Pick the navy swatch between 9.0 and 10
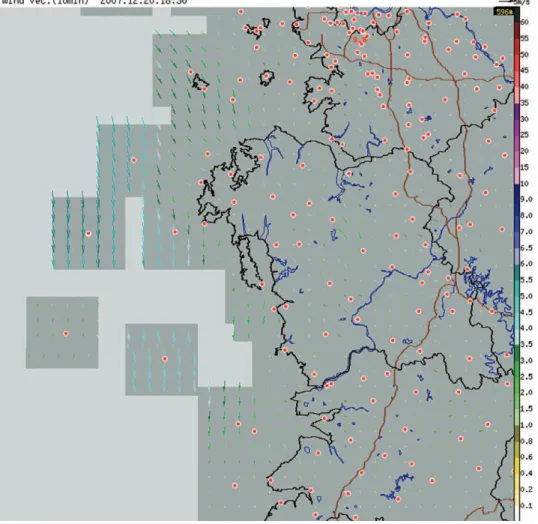The height and width of the screenshot is (524, 538). pyautogui.click(x=517, y=191)
